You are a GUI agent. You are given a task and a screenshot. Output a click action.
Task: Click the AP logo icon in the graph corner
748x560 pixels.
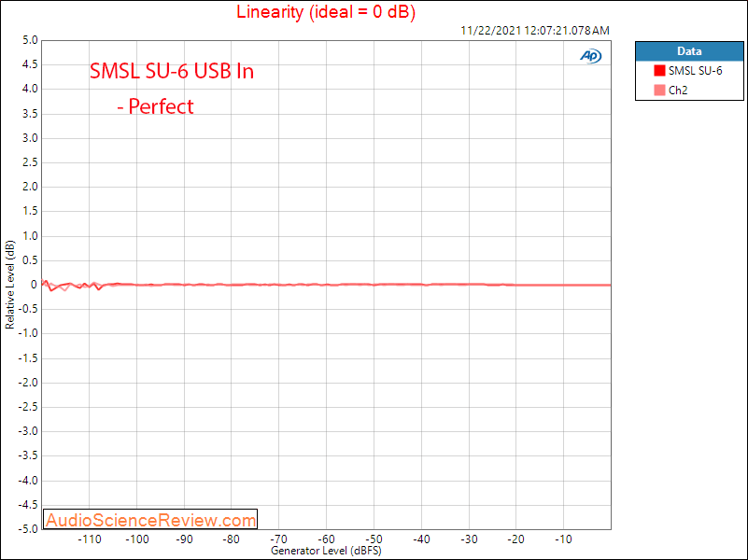point(590,56)
